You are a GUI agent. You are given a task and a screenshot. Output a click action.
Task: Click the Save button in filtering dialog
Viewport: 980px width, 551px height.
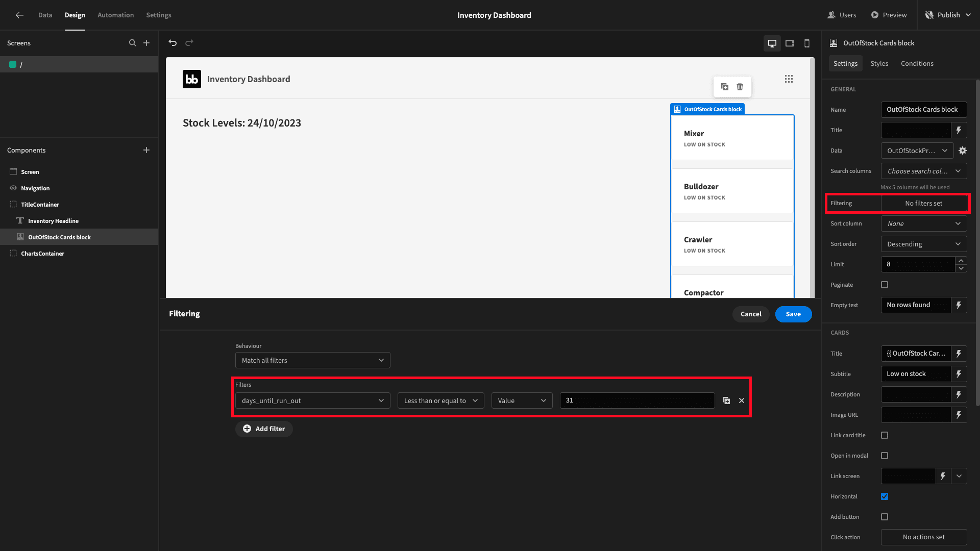(x=793, y=314)
